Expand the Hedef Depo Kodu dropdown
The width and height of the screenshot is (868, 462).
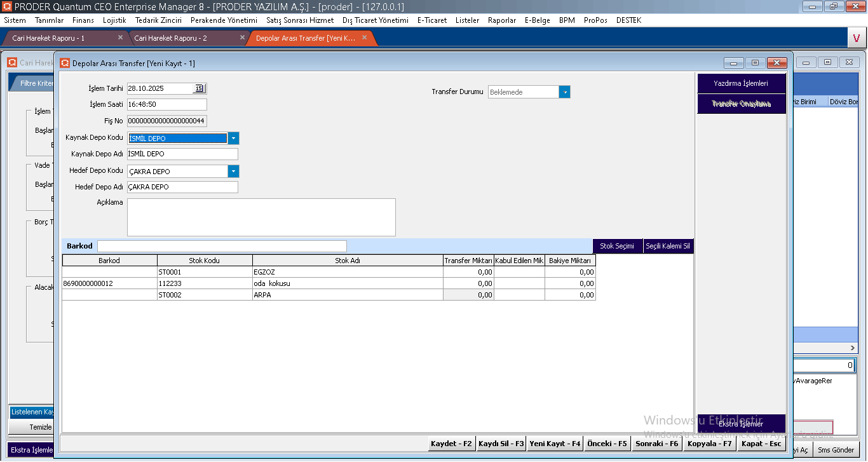coord(233,171)
